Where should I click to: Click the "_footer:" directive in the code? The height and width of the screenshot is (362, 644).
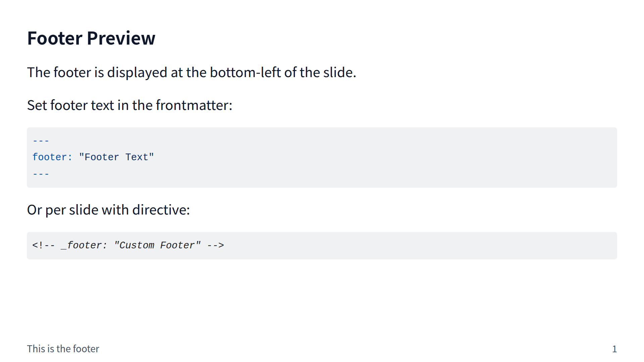84,245
